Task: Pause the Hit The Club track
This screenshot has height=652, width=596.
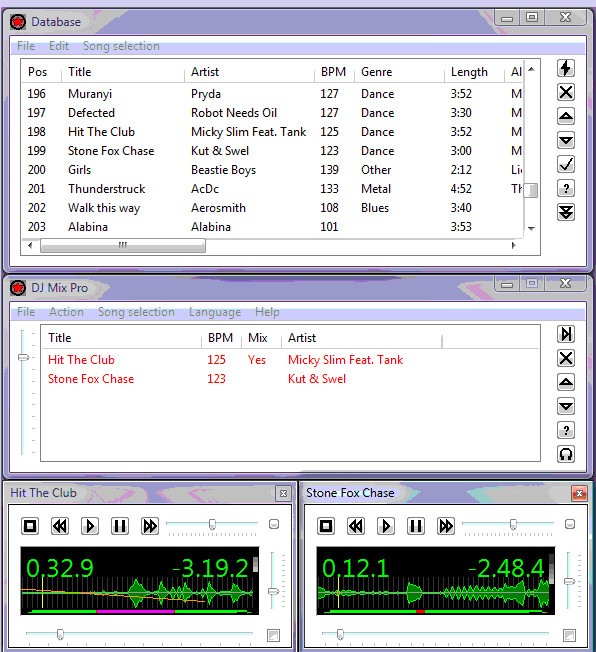Action: pos(120,526)
